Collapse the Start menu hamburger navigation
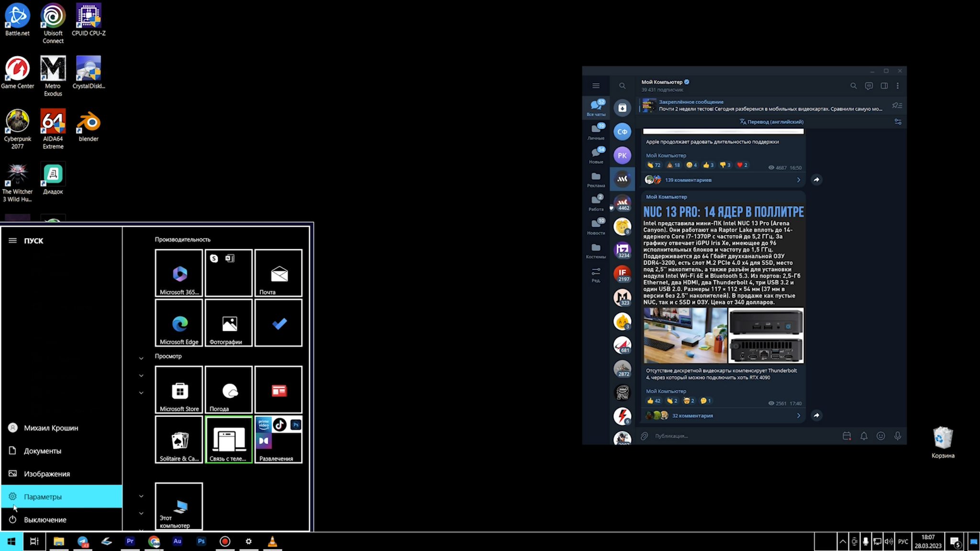The width and height of the screenshot is (980, 551). [12, 241]
